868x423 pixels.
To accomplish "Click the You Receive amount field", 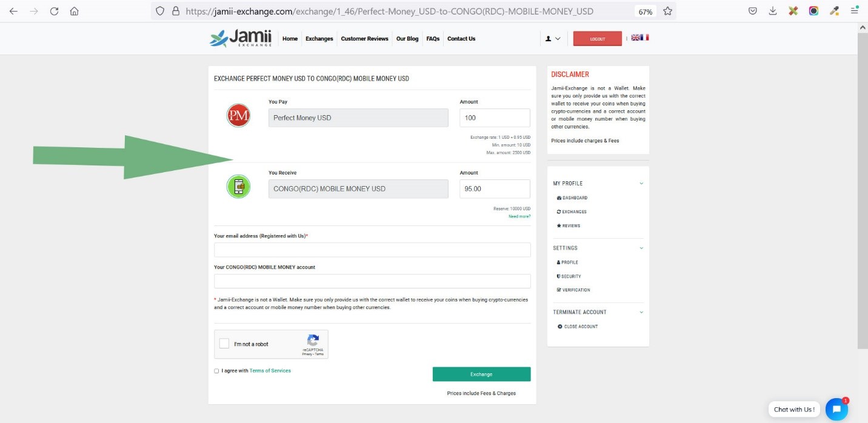I will (495, 188).
